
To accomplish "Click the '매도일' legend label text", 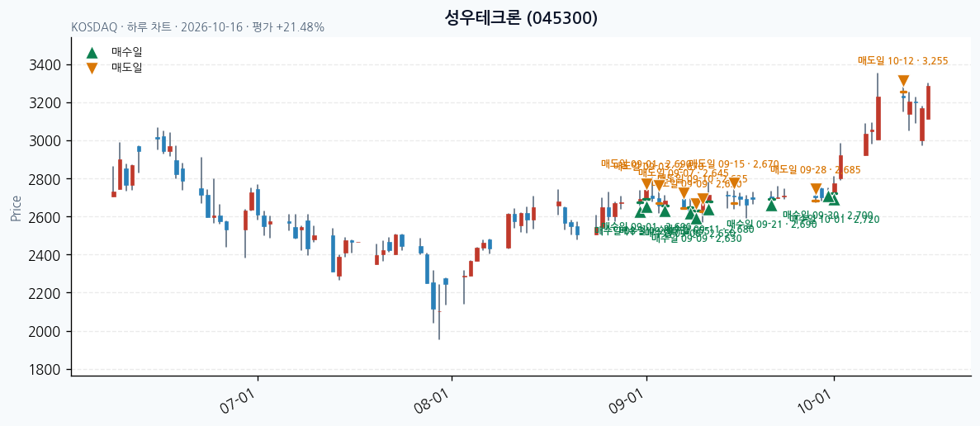I will pyautogui.click(x=127, y=68).
